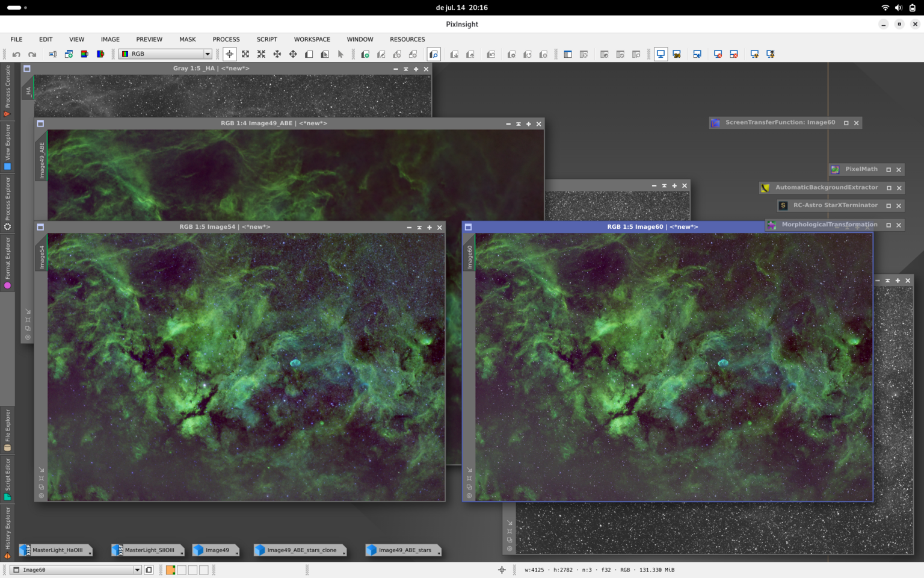
Task: Restore the Image49 iconized image
Action: (216, 550)
